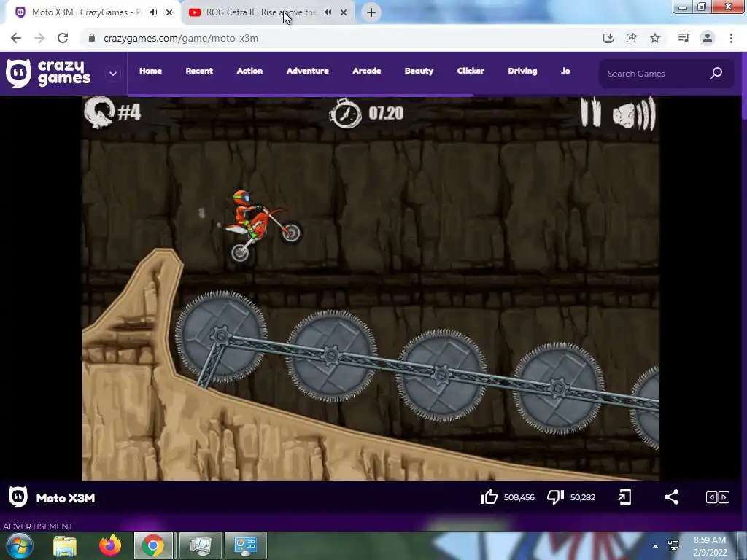This screenshot has height=560, width=747.
Task: Click the CrazyGames logo
Action: (48, 74)
